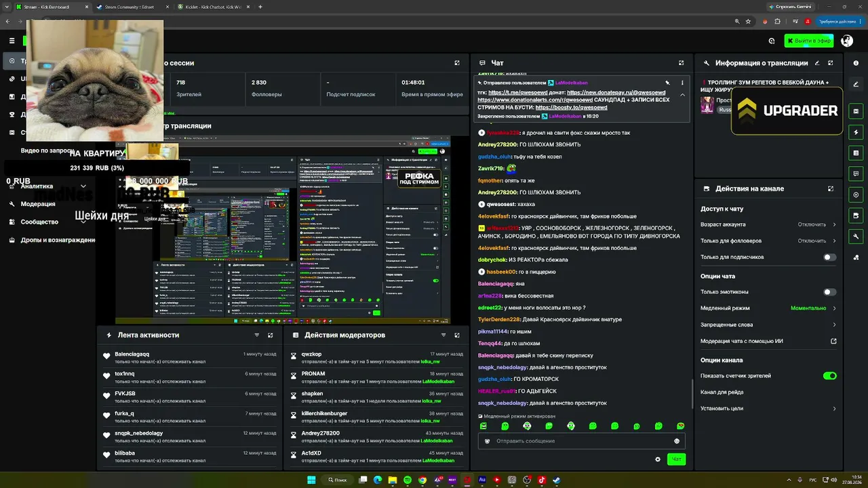
Task: Open the boosty.to/qwesoewd link
Action: (571, 107)
